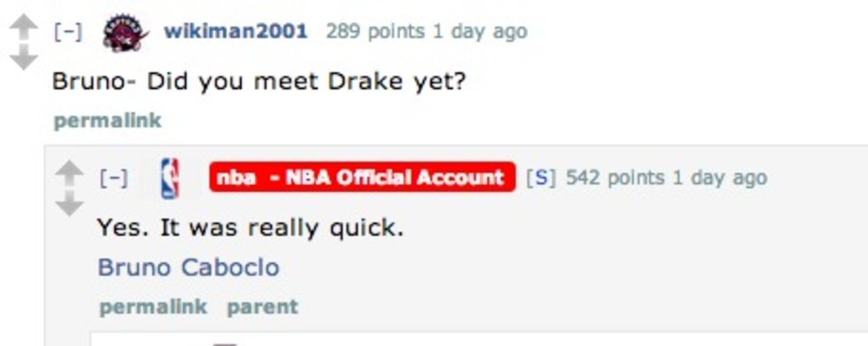This screenshot has height=346, width=868.
Task: Click the [S] submitter tag
Action: tap(541, 178)
